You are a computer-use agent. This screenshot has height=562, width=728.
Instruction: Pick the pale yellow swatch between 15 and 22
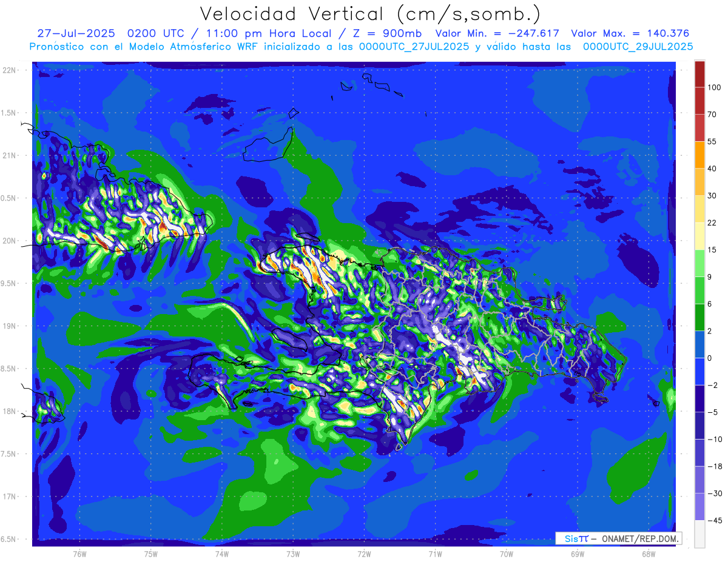699,236
